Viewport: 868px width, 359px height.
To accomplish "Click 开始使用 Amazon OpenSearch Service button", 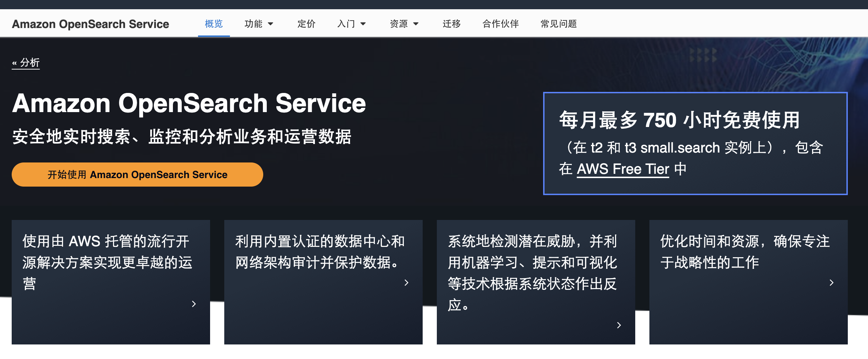I will (x=137, y=175).
